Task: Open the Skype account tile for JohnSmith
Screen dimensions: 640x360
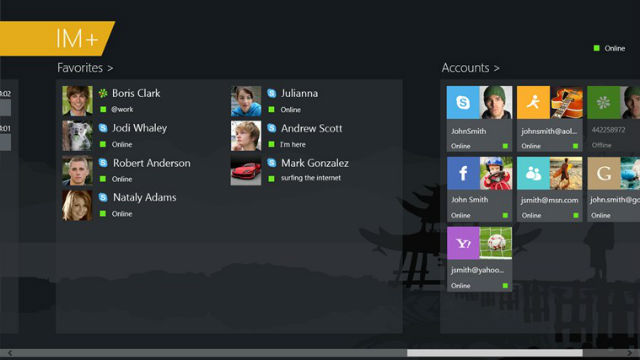Action: click(x=479, y=119)
